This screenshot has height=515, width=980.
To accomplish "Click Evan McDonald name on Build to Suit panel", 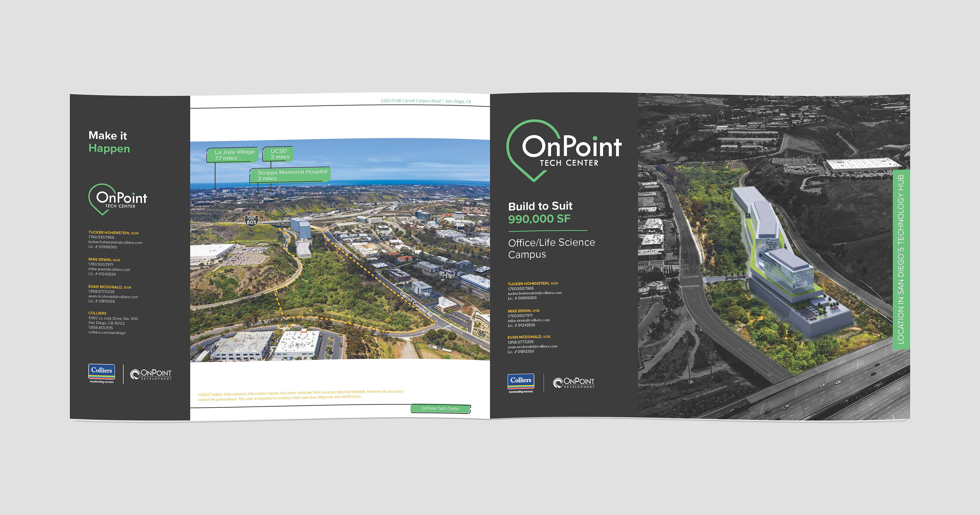I will pos(529,337).
